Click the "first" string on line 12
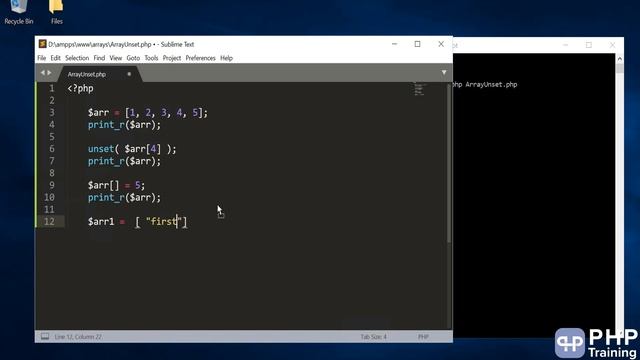Viewport: 640px width, 360px height. pyautogui.click(x=164, y=222)
